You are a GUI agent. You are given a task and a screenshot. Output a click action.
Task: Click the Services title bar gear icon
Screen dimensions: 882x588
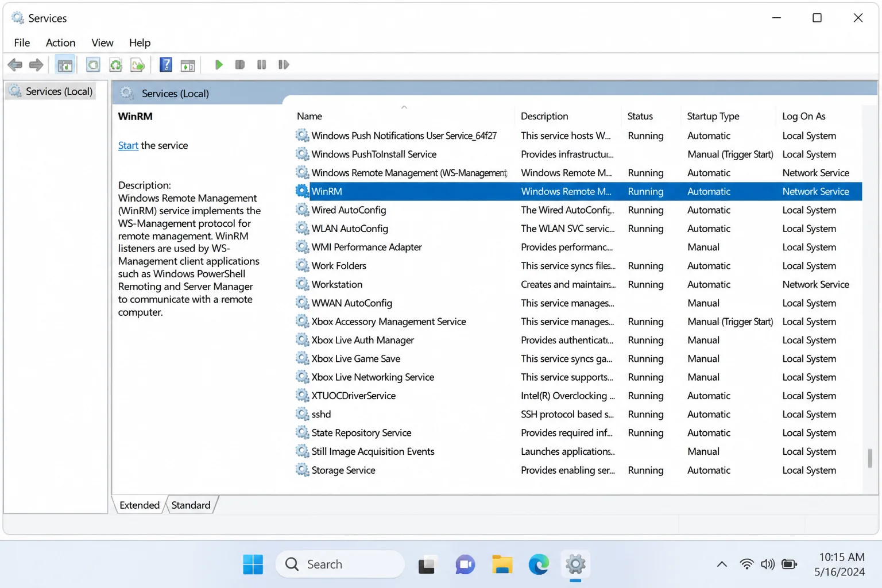[x=18, y=18]
